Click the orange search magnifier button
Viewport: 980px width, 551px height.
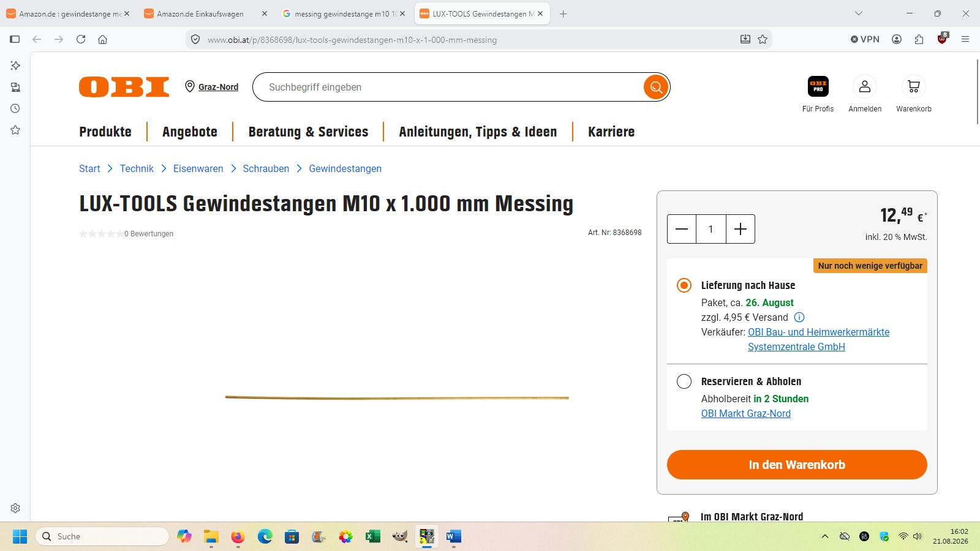655,87
